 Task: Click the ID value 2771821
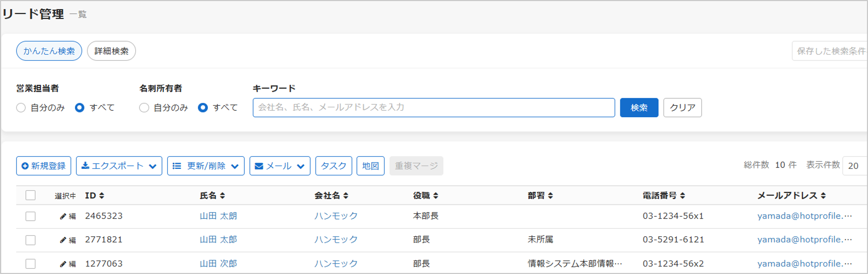(x=104, y=240)
